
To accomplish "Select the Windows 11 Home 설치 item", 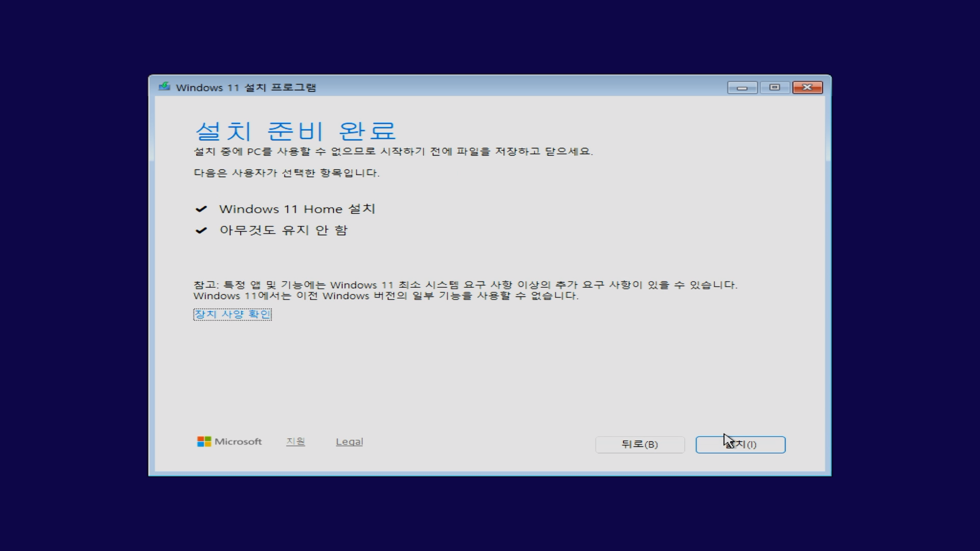I will [297, 209].
